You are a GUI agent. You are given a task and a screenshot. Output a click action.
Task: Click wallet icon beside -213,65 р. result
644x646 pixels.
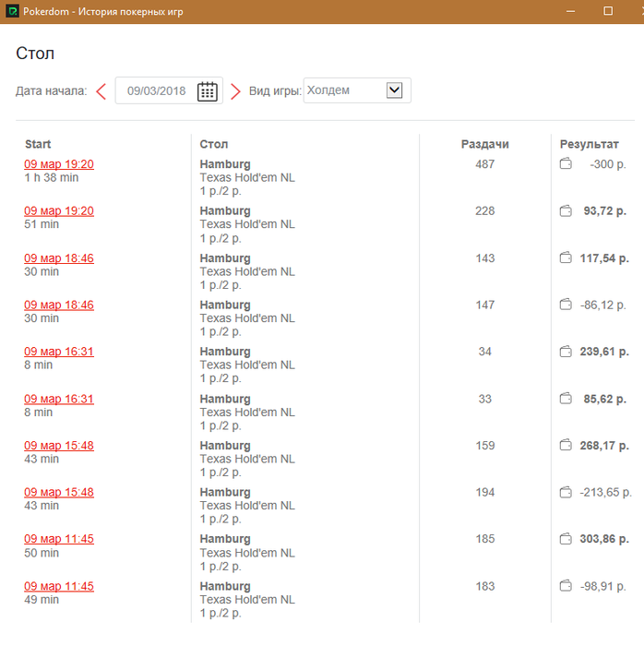(566, 492)
